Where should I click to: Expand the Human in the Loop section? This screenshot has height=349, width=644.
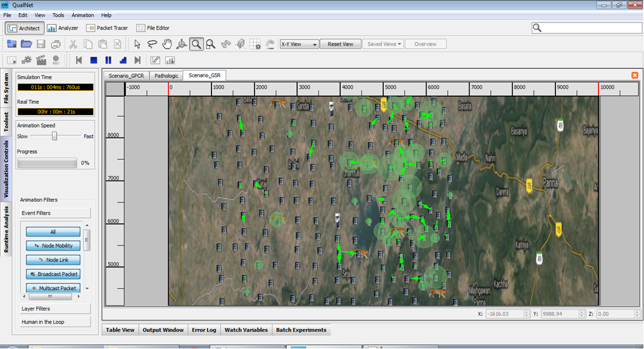tap(55, 322)
